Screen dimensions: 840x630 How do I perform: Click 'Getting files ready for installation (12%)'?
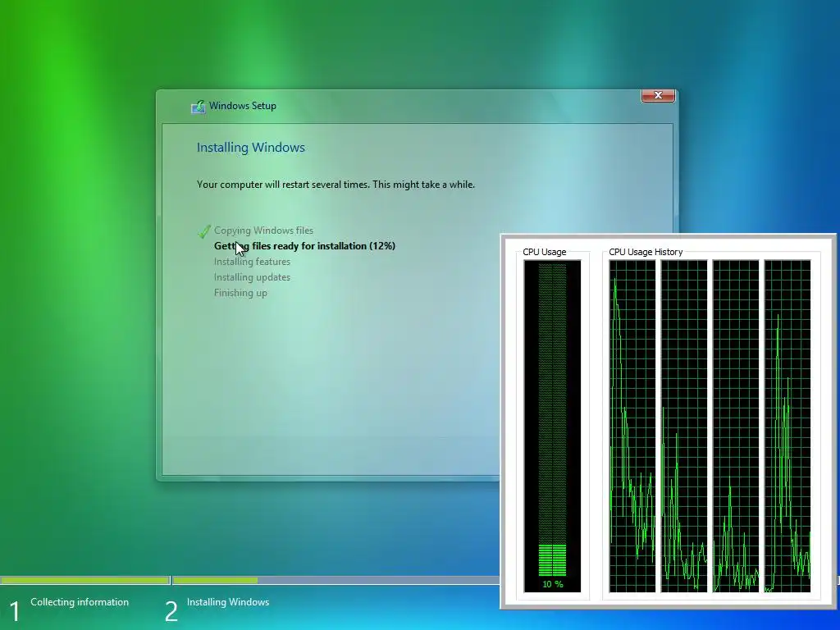305,246
